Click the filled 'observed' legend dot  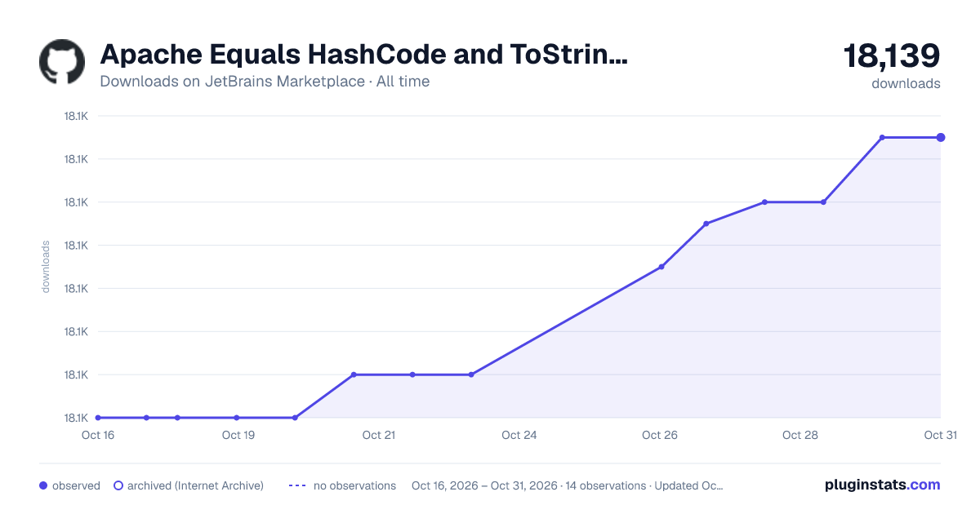coord(43,485)
